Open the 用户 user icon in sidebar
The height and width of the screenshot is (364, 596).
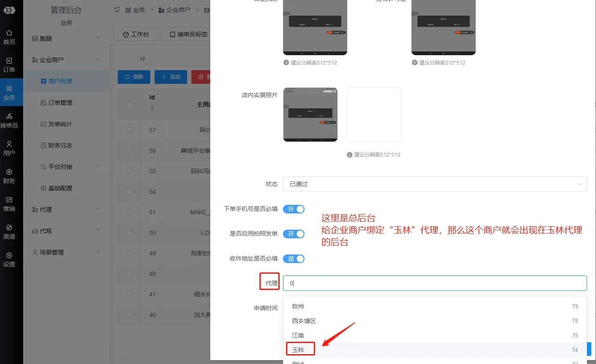(9, 144)
